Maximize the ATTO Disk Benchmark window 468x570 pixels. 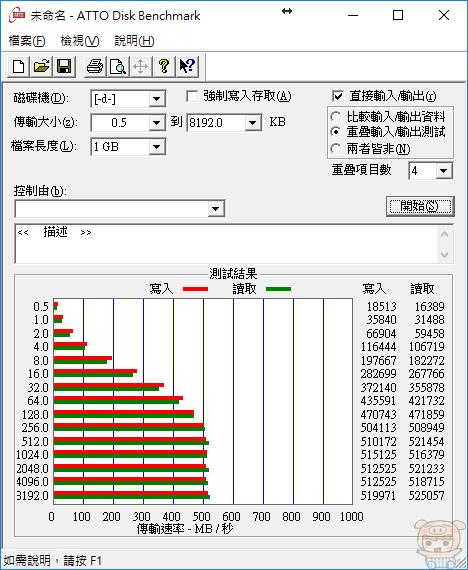398,16
